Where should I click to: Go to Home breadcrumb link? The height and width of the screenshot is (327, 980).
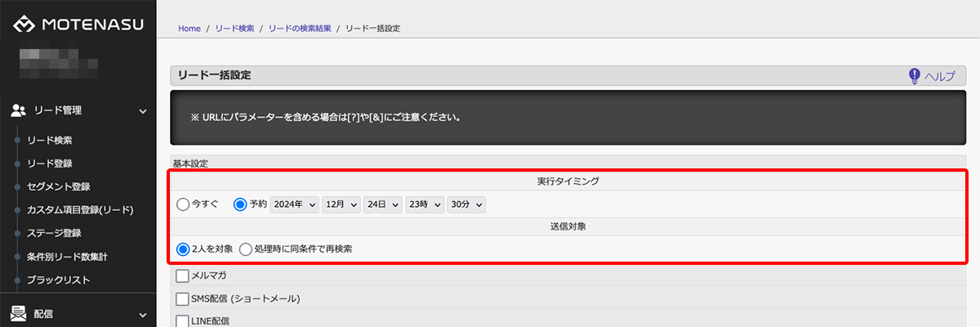pyautogui.click(x=189, y=29)
